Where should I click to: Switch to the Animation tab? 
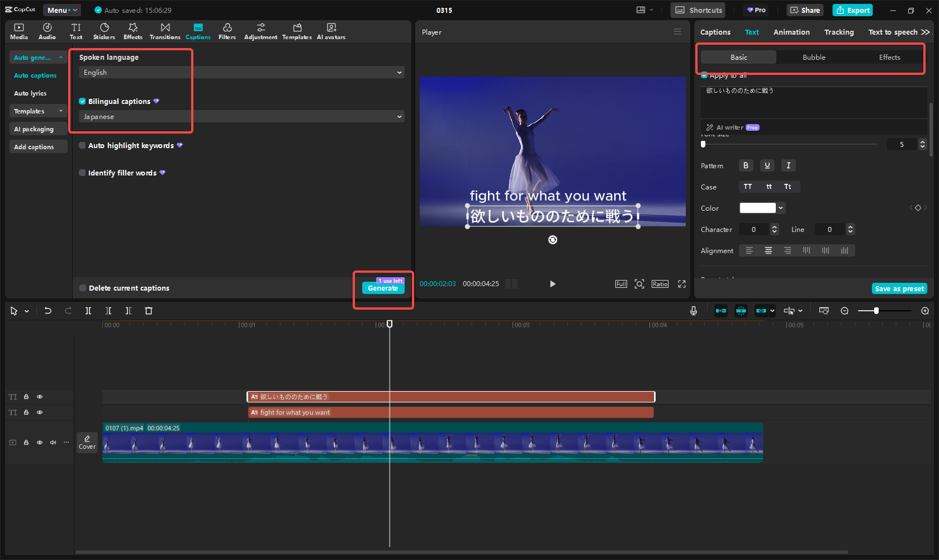coord(791,32)
